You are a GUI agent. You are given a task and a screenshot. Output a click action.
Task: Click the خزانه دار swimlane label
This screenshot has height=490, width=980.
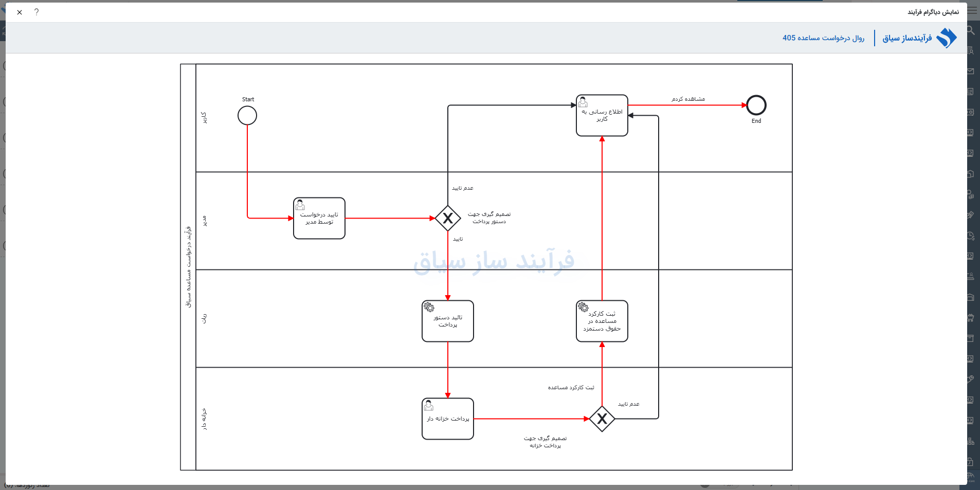click(x=204, y=419)
